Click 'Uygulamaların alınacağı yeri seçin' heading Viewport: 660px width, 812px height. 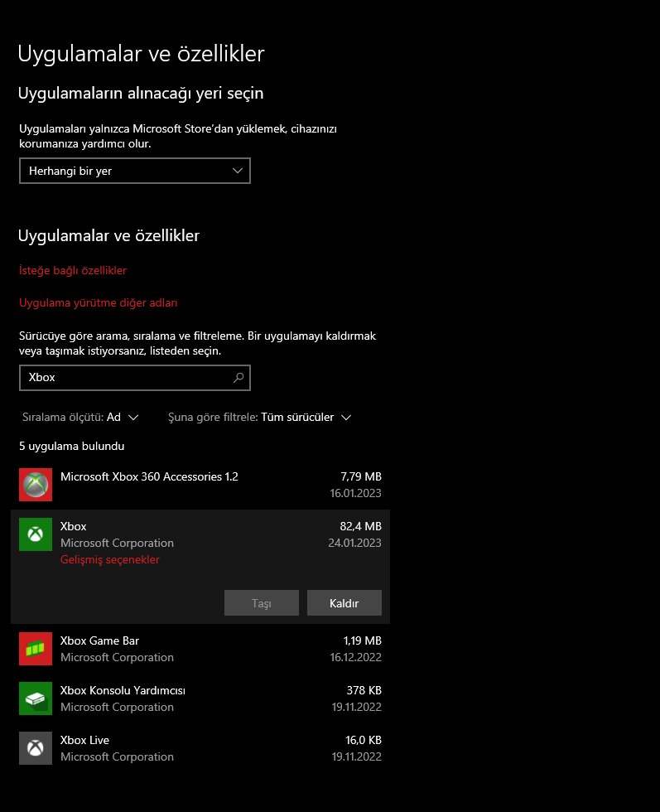tap(141, 93)
